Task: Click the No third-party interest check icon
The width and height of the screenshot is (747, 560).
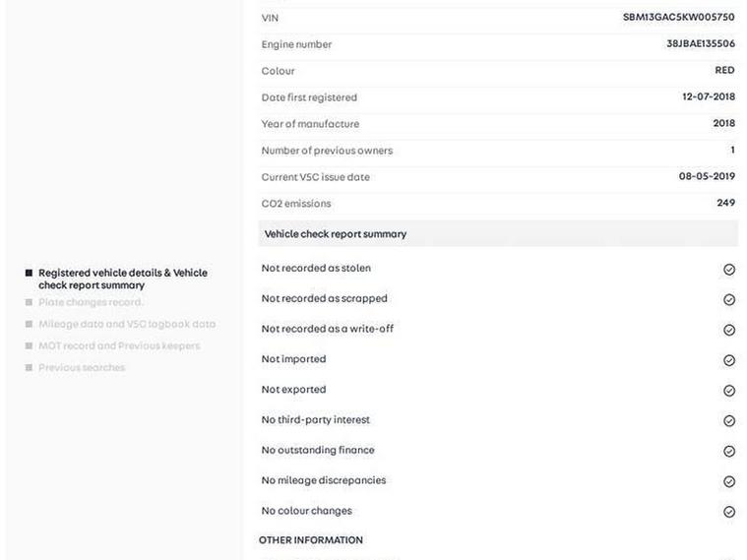Action: tap(729, 421)
